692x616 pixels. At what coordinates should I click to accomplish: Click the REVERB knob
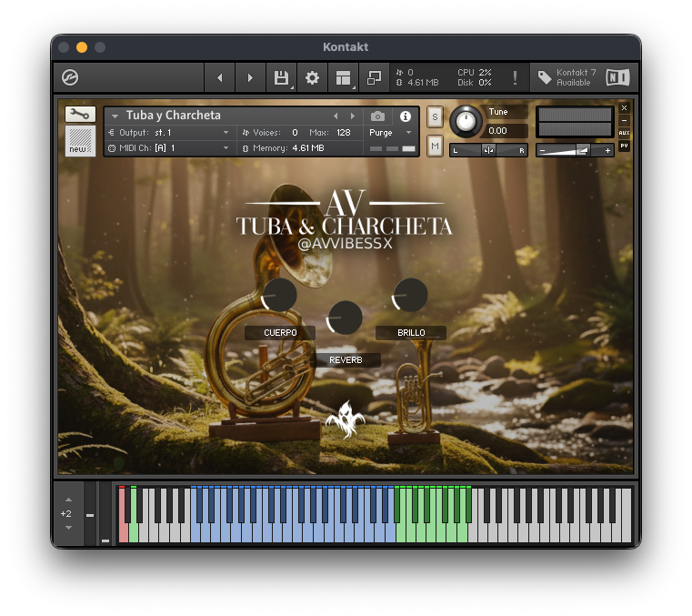click(345, 318)
